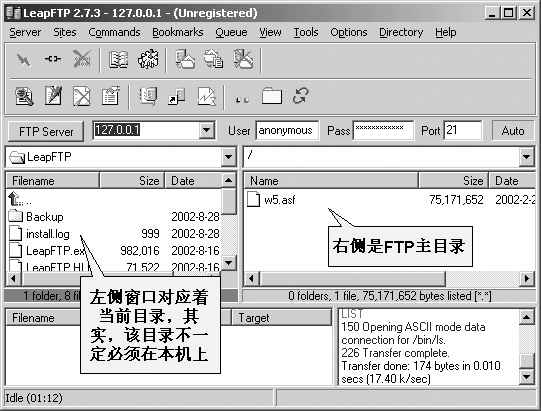This screenshot has width=541, height=411.
Task: Click the zigzag-arrow page toolbar icon
Action: (206, 96)
